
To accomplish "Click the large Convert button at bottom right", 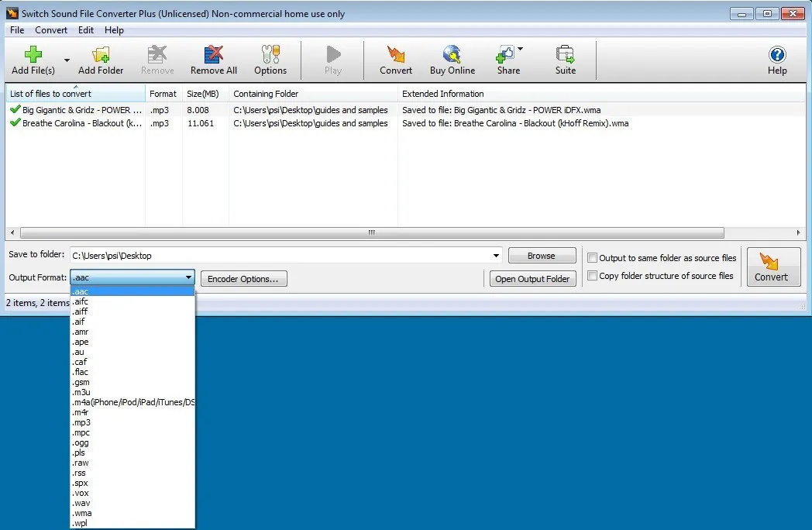I will point(773,267).
